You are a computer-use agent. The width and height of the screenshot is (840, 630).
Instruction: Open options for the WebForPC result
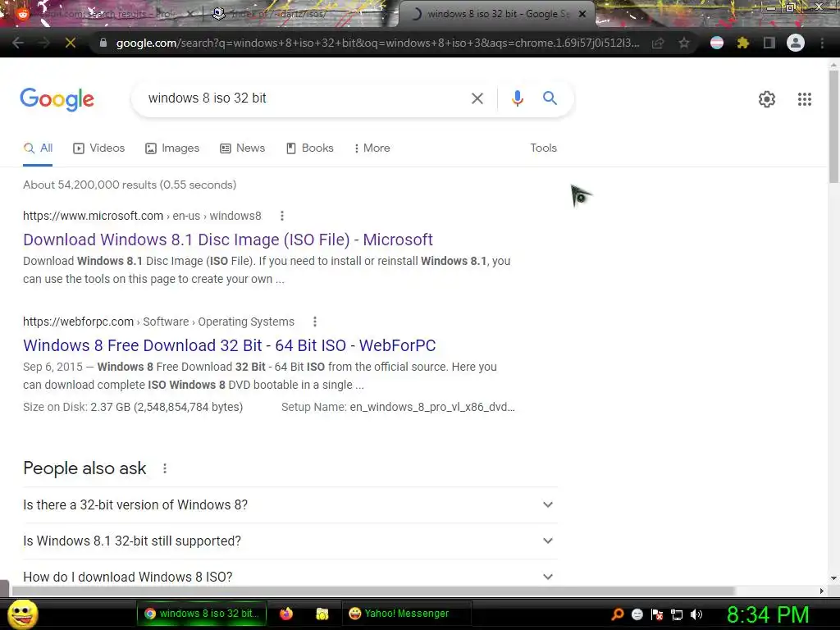click(314, 322)
